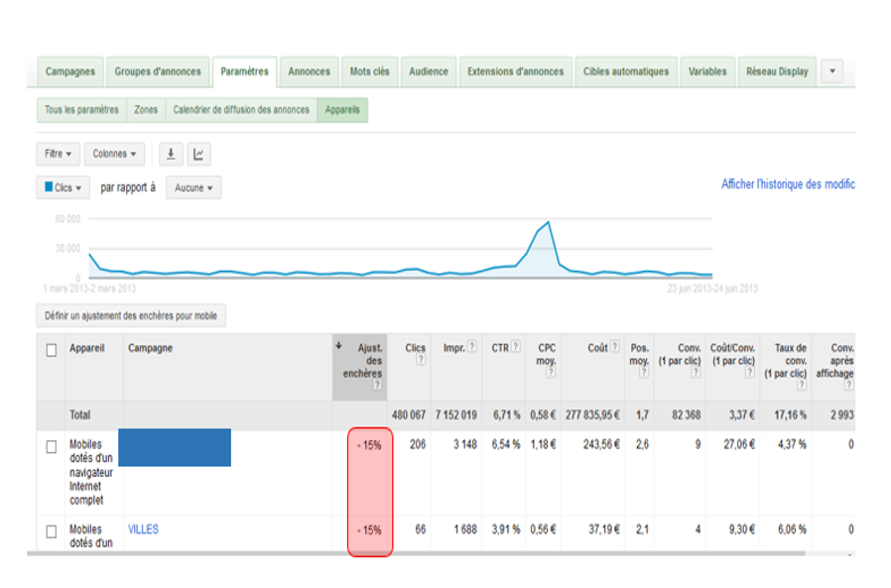Open Afficher l'historique des modifications link
This screenshot has width=891, height=588.
point(788,184)
